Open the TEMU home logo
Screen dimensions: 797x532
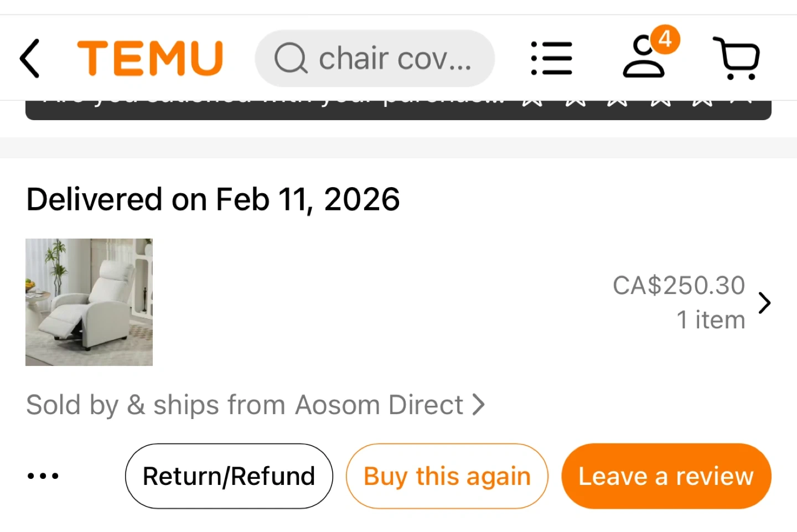click(x=150, y=58)
